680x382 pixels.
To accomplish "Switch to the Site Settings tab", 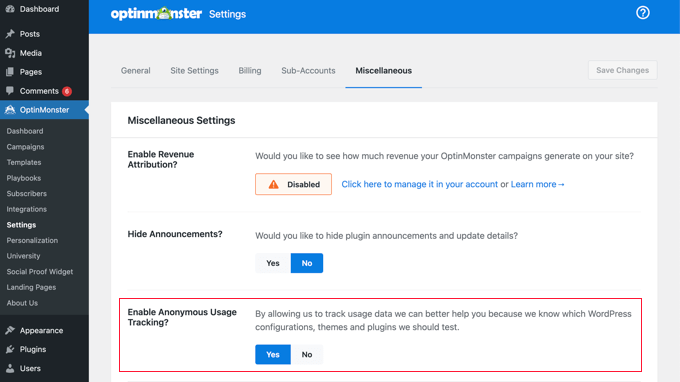I will point(194,71).
